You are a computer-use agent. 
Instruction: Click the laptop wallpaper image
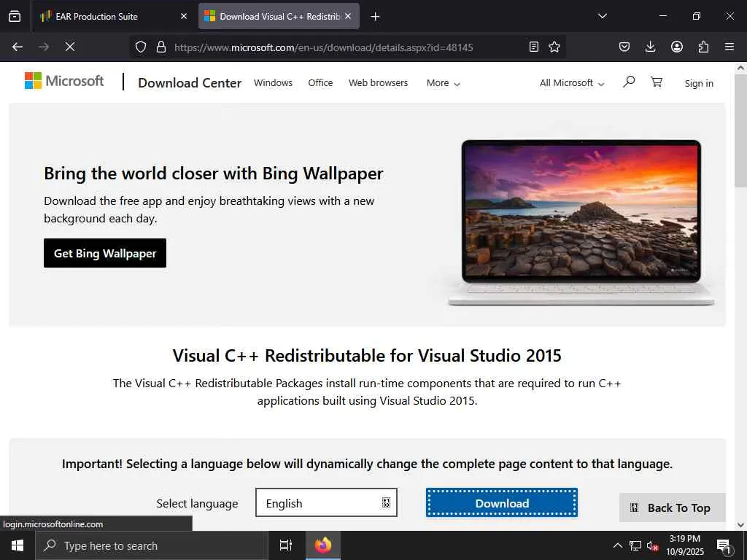point(581,222)
